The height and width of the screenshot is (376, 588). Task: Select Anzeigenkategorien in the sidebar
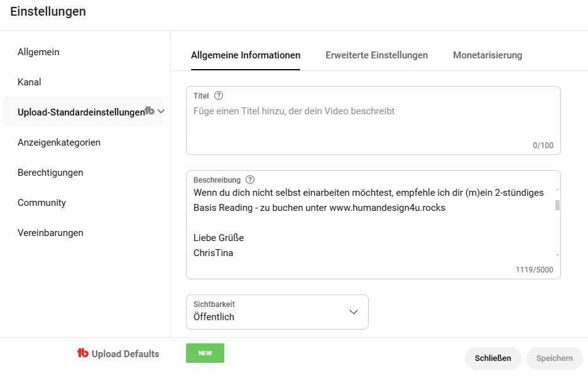pyautogui.click(x=59, y=142)
